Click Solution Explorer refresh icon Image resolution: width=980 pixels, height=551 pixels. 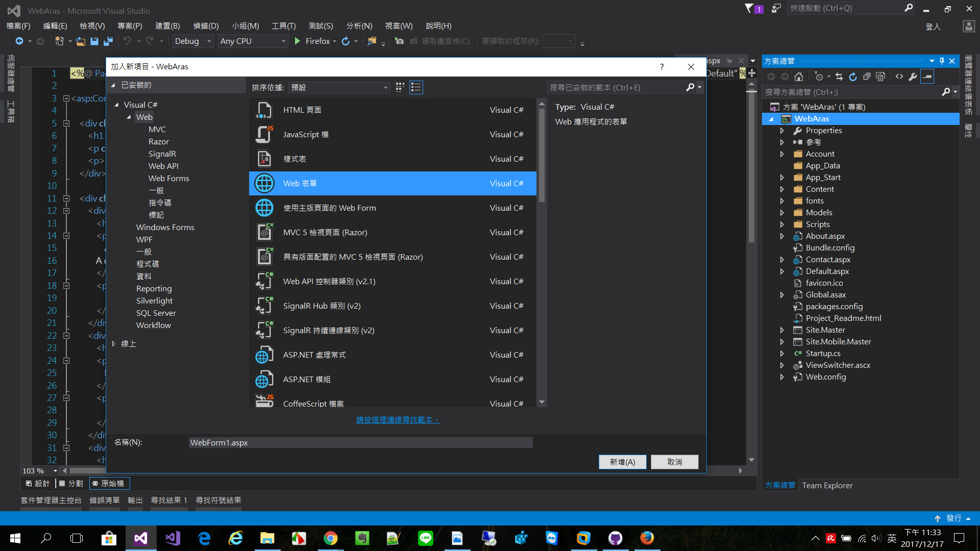(853, 77)
